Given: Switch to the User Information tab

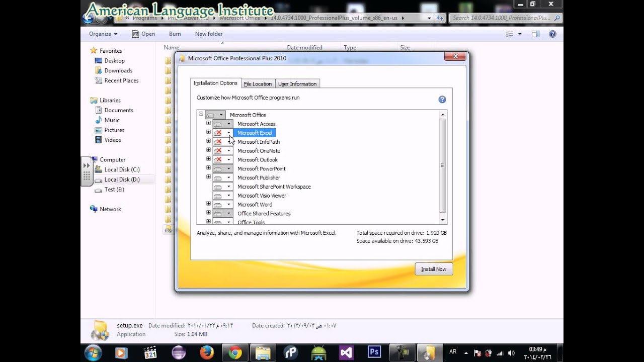Looking at the screenshot, I should 297,84.
